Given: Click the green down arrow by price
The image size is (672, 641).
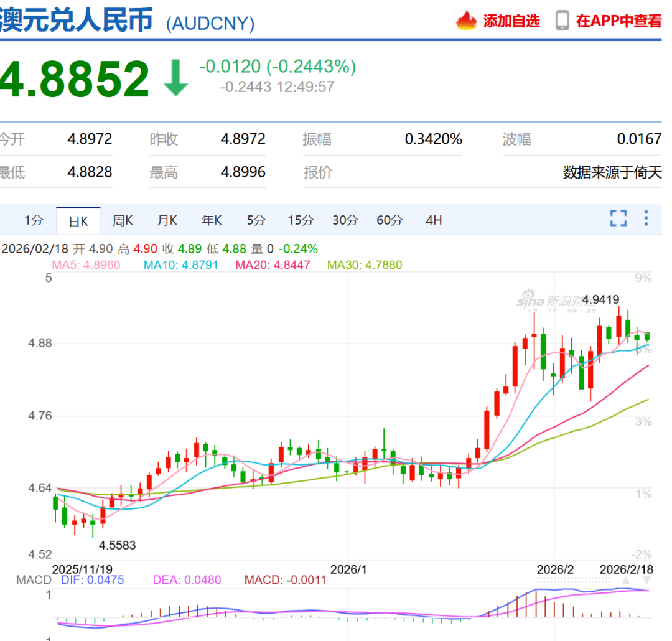Looking at the screenshot, I should [x=176, y=78].
